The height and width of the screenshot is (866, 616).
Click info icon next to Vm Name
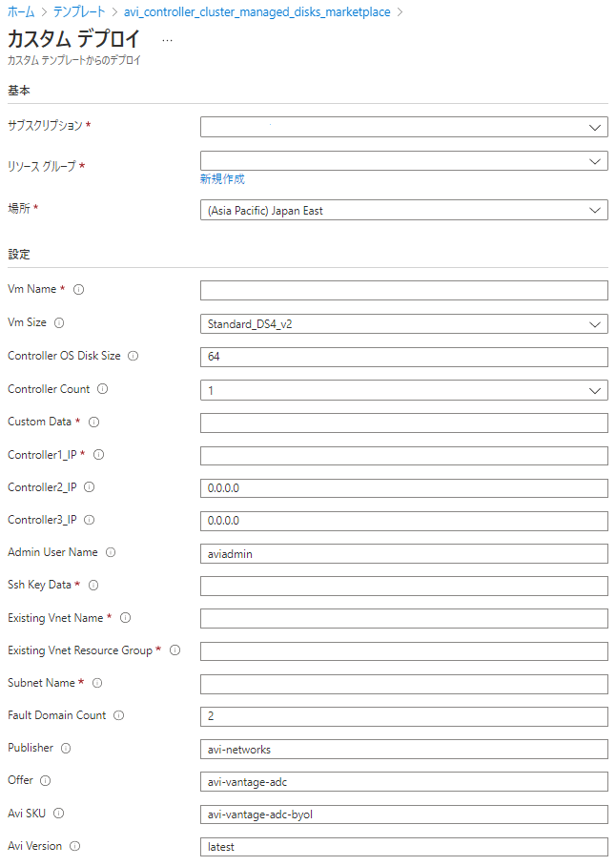79,289
